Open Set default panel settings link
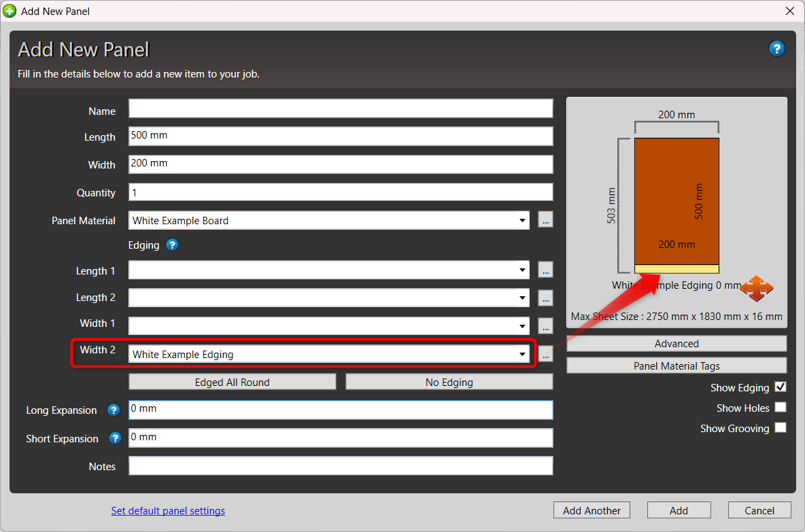The height and width of the screenshot is (532, 805). click(x=168, y=511)
